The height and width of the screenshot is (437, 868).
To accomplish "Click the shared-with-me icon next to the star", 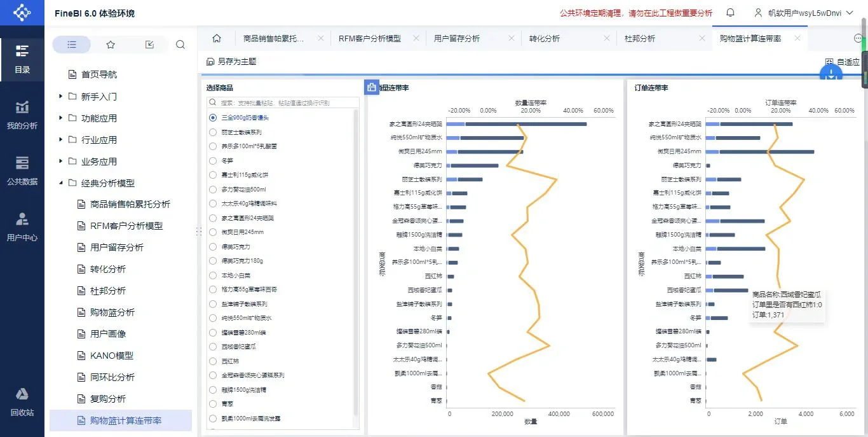I will pyautogui.click(x=149, y=44).
